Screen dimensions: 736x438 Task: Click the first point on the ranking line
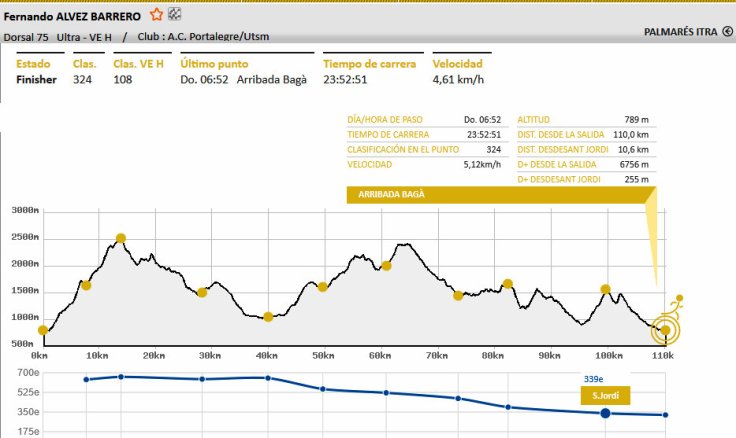pos(86,380)
